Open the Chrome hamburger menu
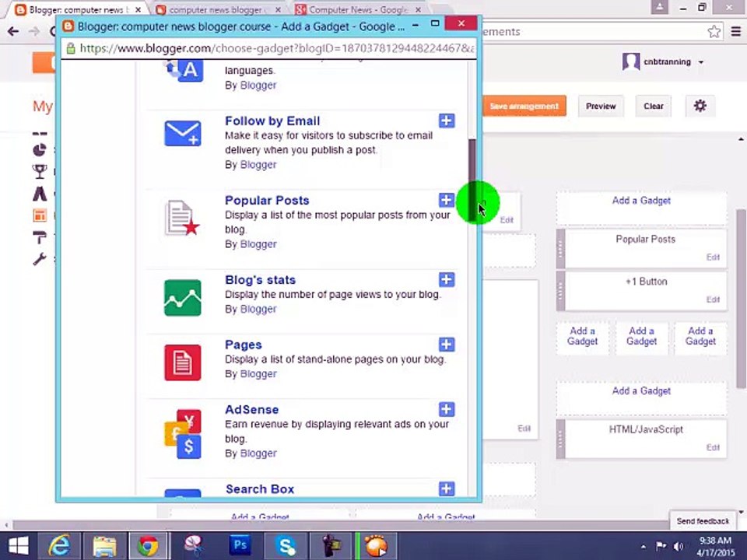Image resolution: width=747 pixels, height=560 pixels. pyautogui.click(x=735, y=32)
